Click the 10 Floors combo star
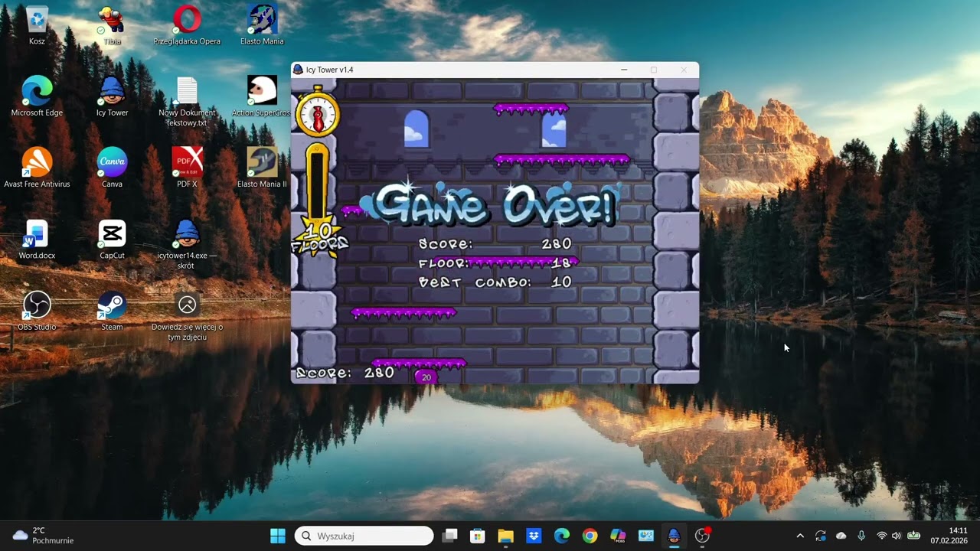The height and width of the screenshot is (551, 980). (320, 237)
